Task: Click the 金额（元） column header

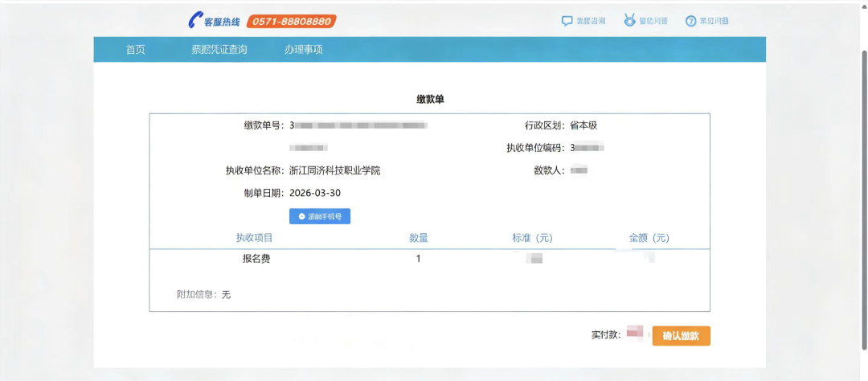Action: [x=649, y=238]
